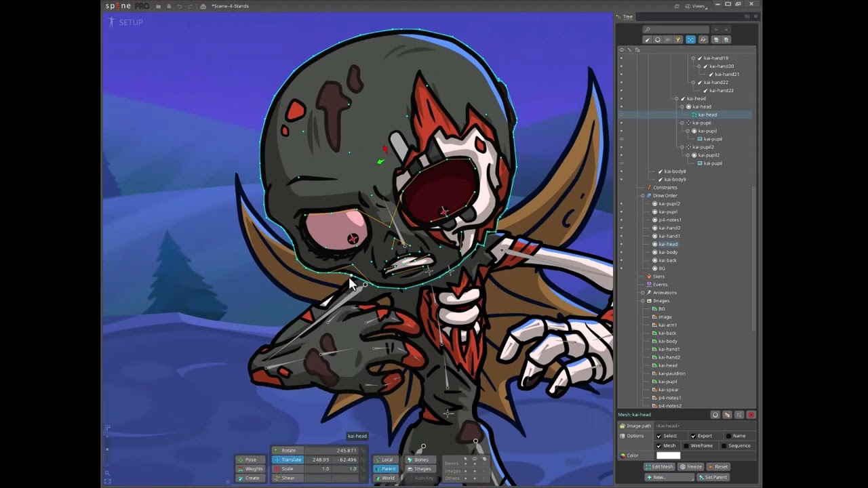Screen dimensions: 868x488
Task: Click the Reset button
Action: (x=718, y=467)
